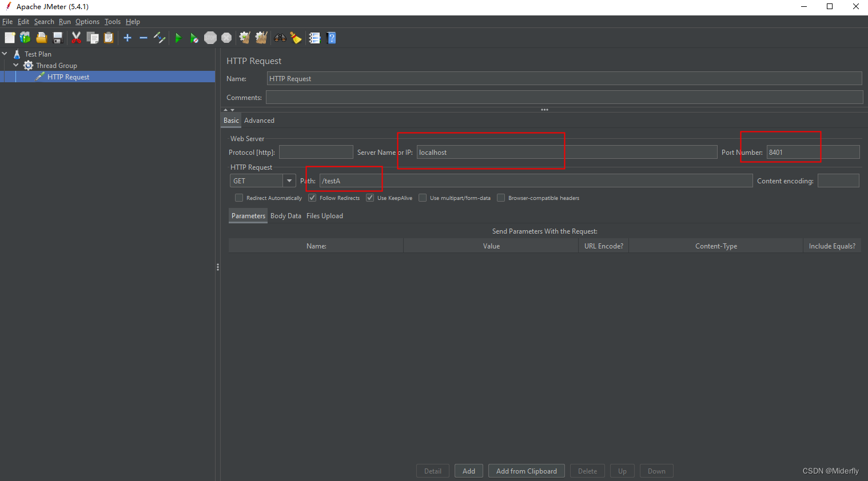Open the GET method dropdown
Image resolution: width=868 pixels, height=481 pixels.
[x=289, y=181]
